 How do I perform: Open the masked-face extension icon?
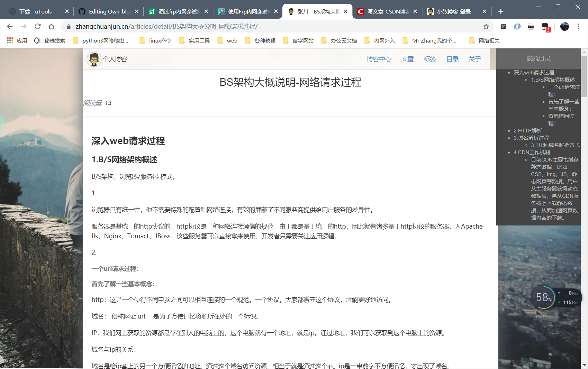531,26
